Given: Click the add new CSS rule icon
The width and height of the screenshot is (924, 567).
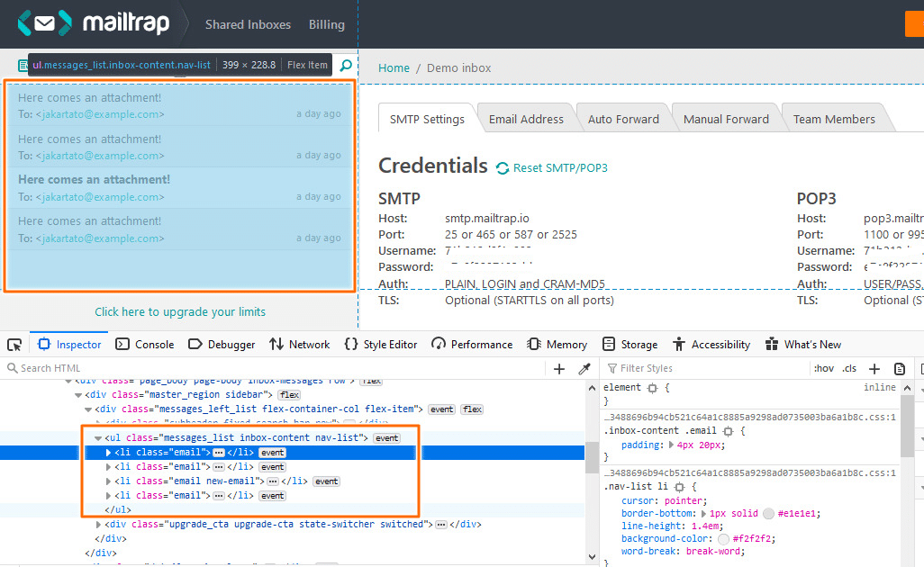Looking at the screenshot, I should [x=874, y=368].
